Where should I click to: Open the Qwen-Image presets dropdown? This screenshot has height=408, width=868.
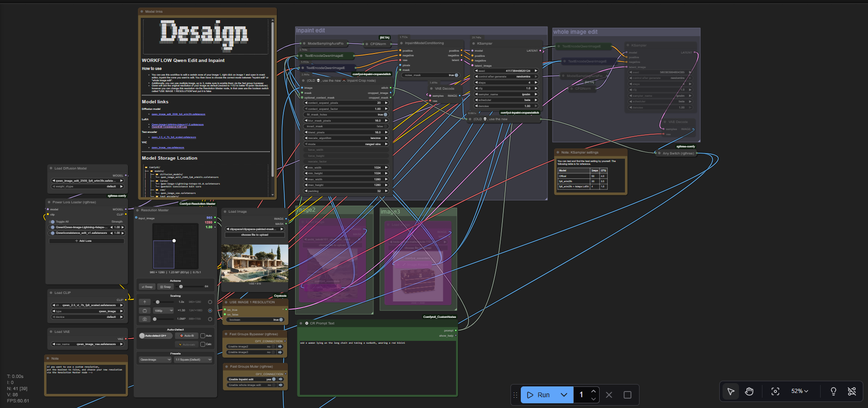pos(155,360)
